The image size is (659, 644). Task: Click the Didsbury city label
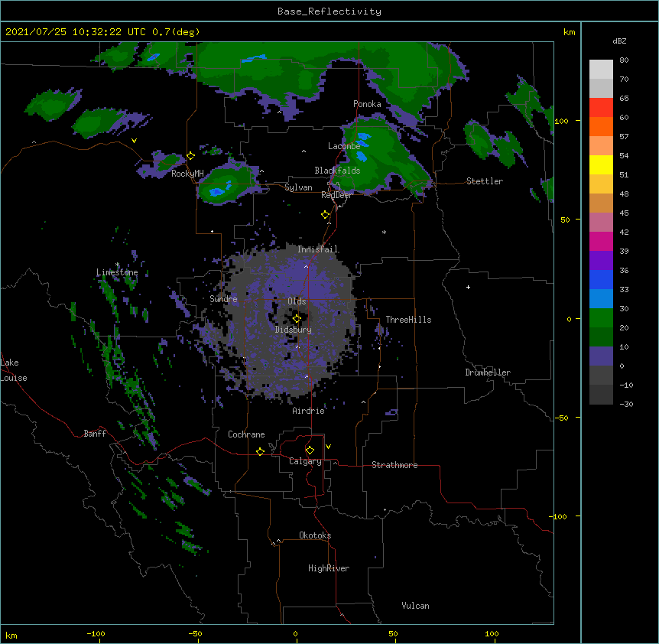(294, 330)
